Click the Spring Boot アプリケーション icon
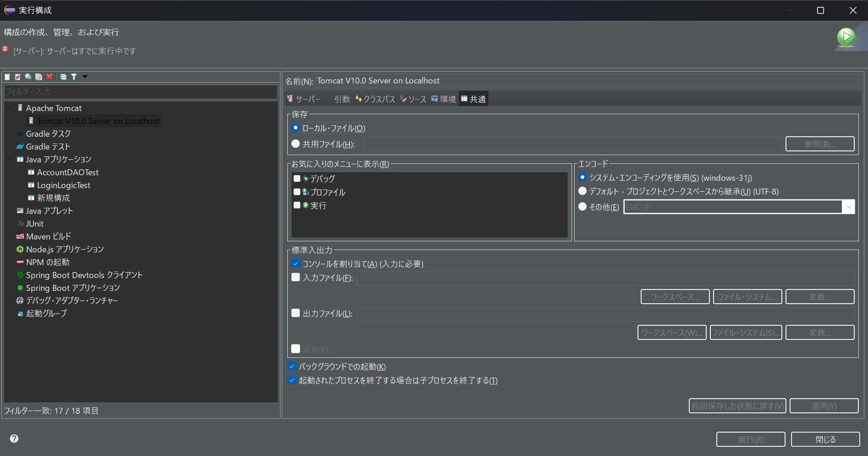This screenshot has width=868, height=456. (x=20, y=288)
